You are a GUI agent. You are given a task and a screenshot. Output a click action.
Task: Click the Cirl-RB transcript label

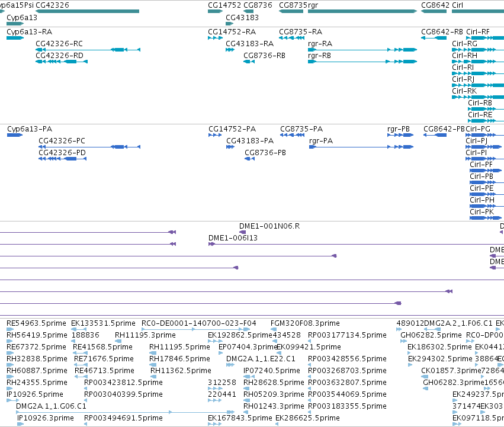480,103
